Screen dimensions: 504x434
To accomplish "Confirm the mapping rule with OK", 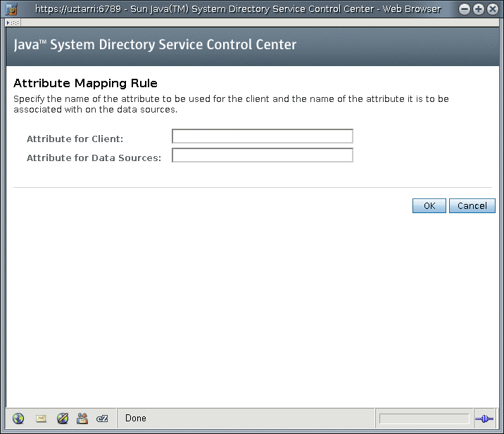I will pos(429,205).
